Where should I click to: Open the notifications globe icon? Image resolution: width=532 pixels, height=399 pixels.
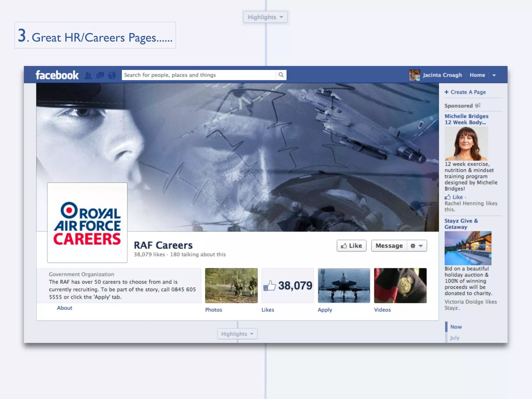[112, 75]
